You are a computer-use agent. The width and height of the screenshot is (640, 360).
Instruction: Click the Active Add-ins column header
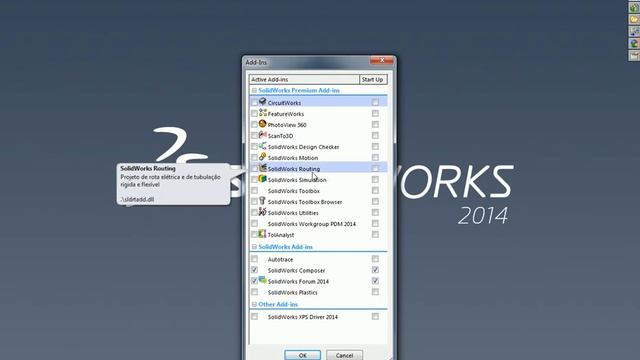pyautogui.click(x=304, y=80)
